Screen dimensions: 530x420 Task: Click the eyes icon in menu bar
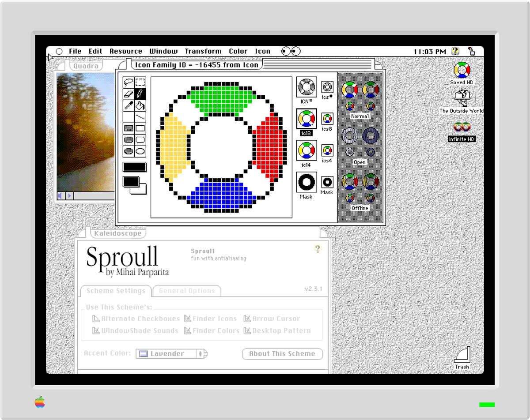(291, 51)
